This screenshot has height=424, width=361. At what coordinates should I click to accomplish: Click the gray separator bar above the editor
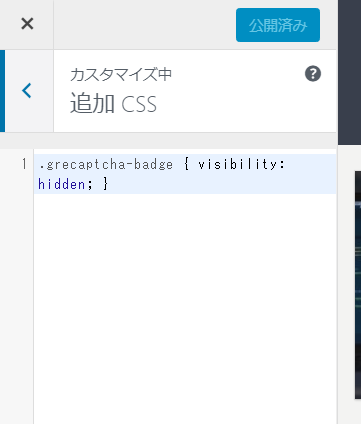point(168,141)
